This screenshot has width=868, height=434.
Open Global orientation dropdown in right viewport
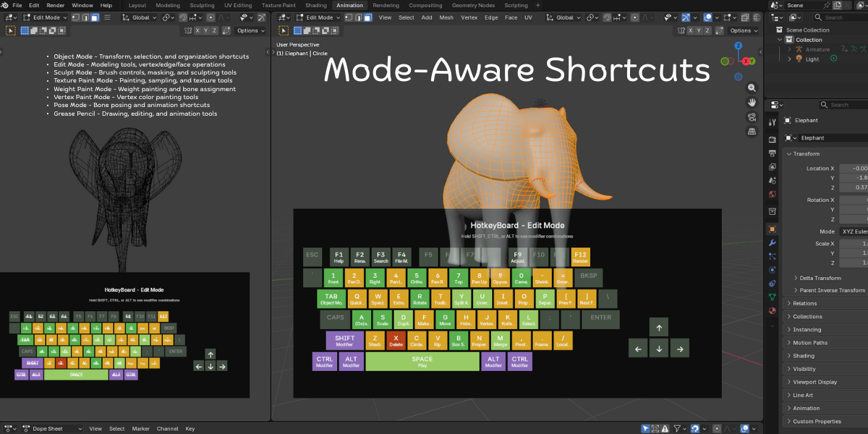[x=563, y=17]
